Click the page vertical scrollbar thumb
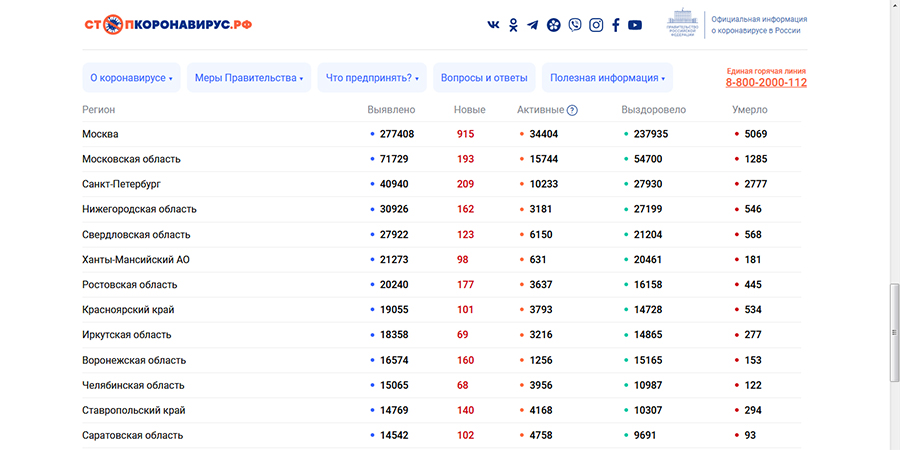This screenshot has height=450, width=900. click(894, 332)
